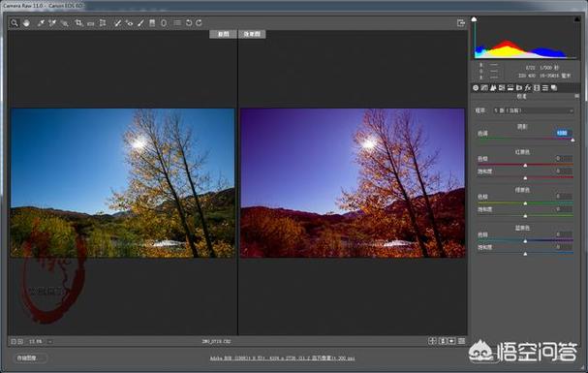Adjust the red primary saturation slider
The image size is (588, 373).
pos(525,177)
